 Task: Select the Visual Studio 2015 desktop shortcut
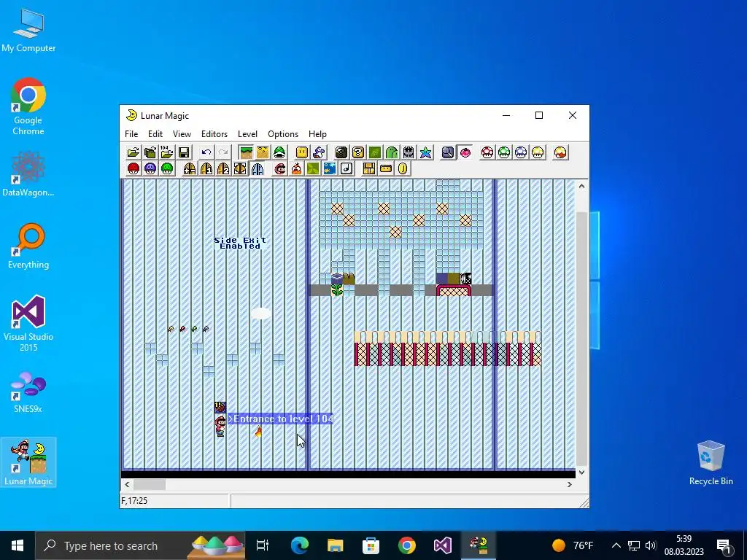(28, 324)
